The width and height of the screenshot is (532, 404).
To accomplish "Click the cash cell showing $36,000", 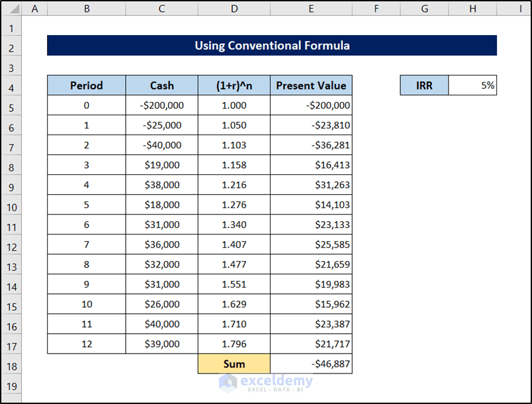I will (x=161, y=244).
